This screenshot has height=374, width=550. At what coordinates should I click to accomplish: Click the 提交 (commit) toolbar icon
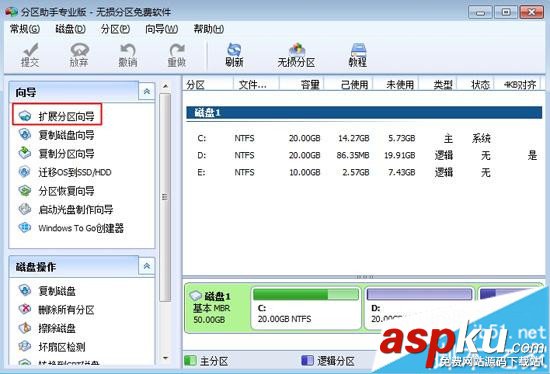(30, 55)
